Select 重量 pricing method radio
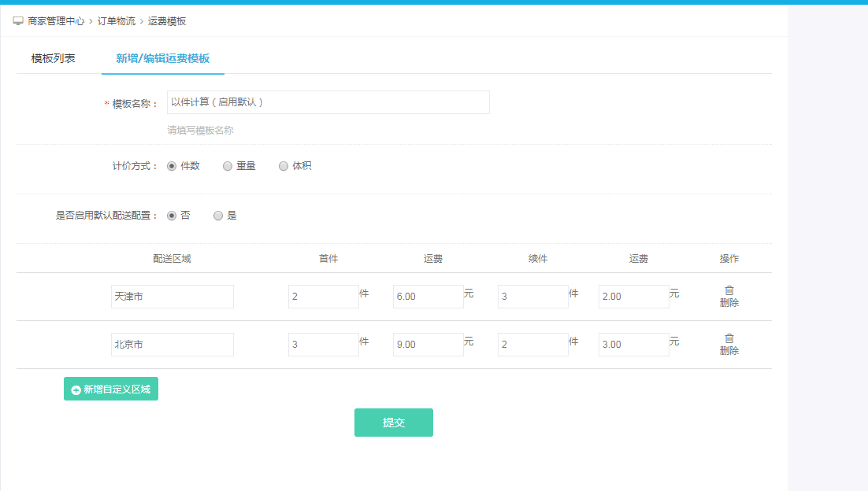The height and width of the screenshot is (491, 868). click(228, 166)
